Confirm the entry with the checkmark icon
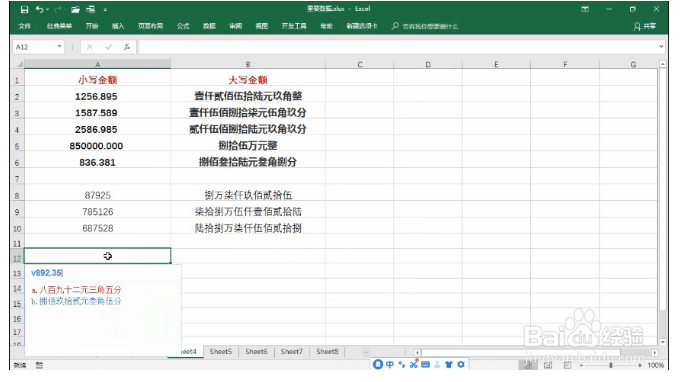The width and height of the screenshot is (683, 382). 108,47
